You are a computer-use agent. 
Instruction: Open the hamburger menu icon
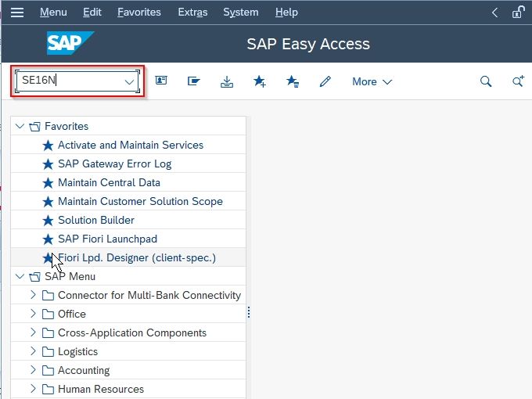click(17, 13)
